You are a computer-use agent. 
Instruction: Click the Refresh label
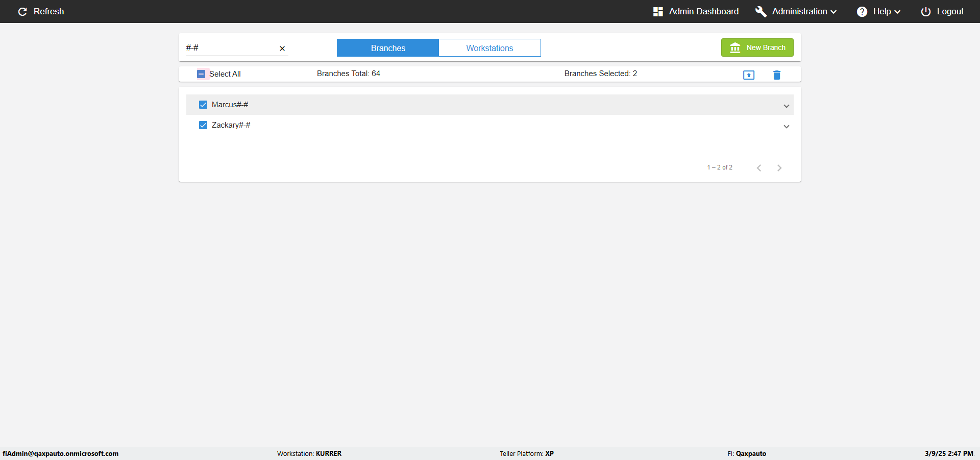tap(48, 11)
